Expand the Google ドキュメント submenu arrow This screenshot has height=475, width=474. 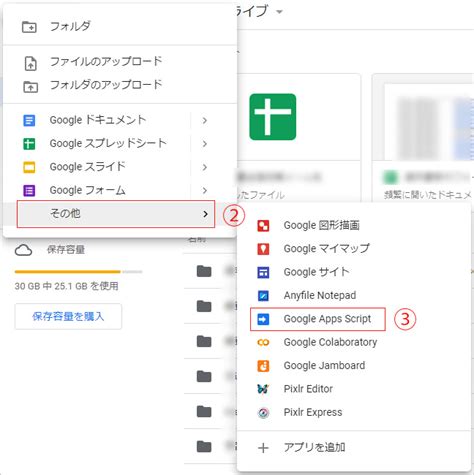(x=205, y=120)
